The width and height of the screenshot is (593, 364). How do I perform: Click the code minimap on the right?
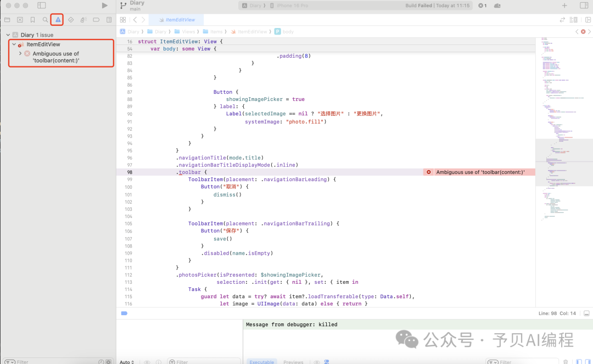click(x=563, y=137)
